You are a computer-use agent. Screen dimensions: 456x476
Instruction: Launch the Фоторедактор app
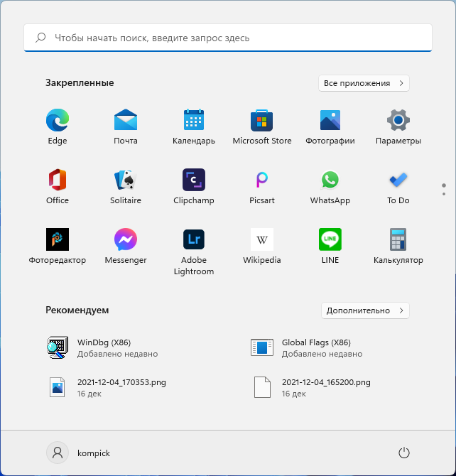point(58,247)
